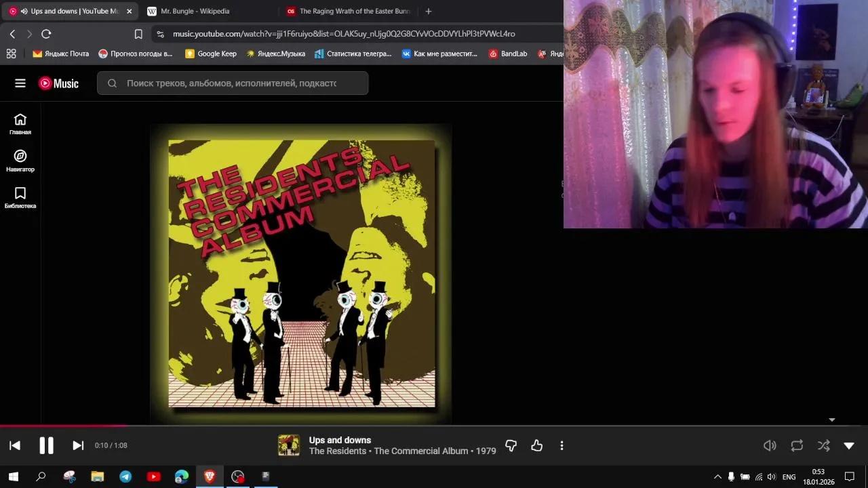868x488 pixels.
Task: Skip to next track
Action: (x=78, y=445)
